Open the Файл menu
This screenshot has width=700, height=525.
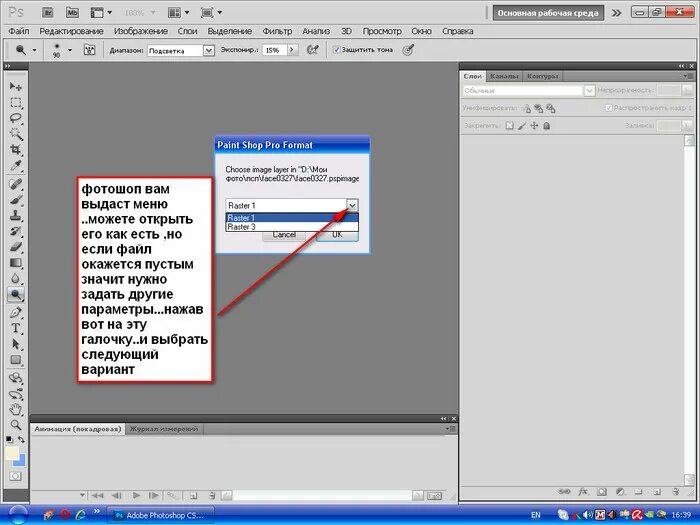[x=19, y=31]
